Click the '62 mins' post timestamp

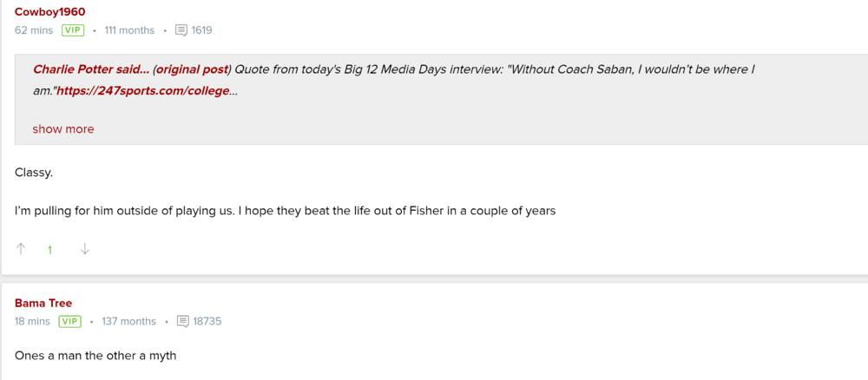(34, 30)
